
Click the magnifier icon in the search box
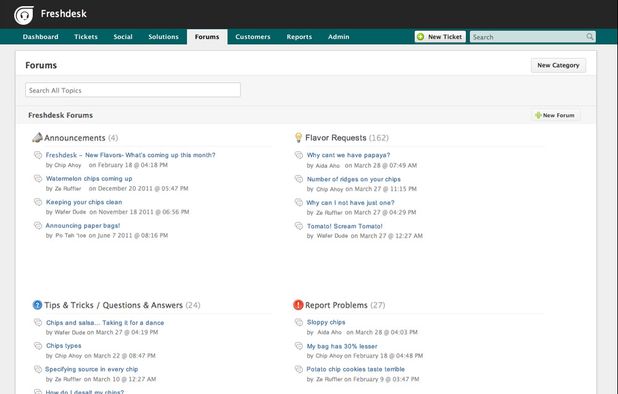click(590, 37)
